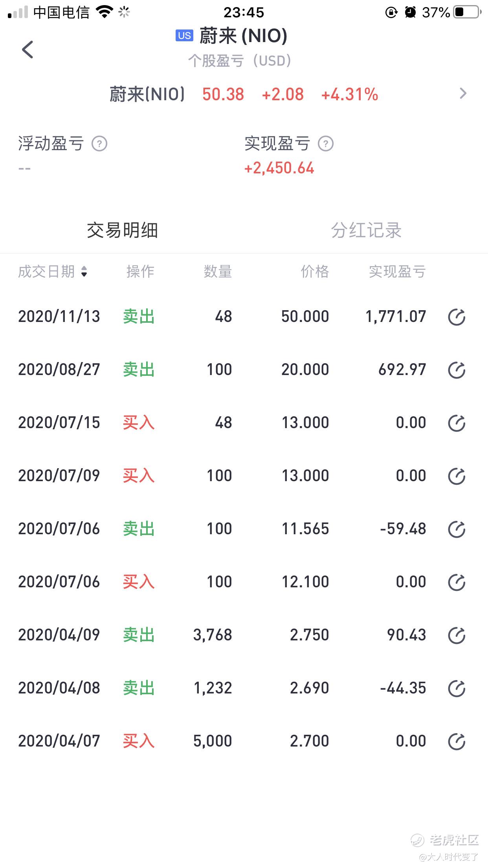
Task: Tap the 23:45 clock in status bar
Action: tap(244, 13)
